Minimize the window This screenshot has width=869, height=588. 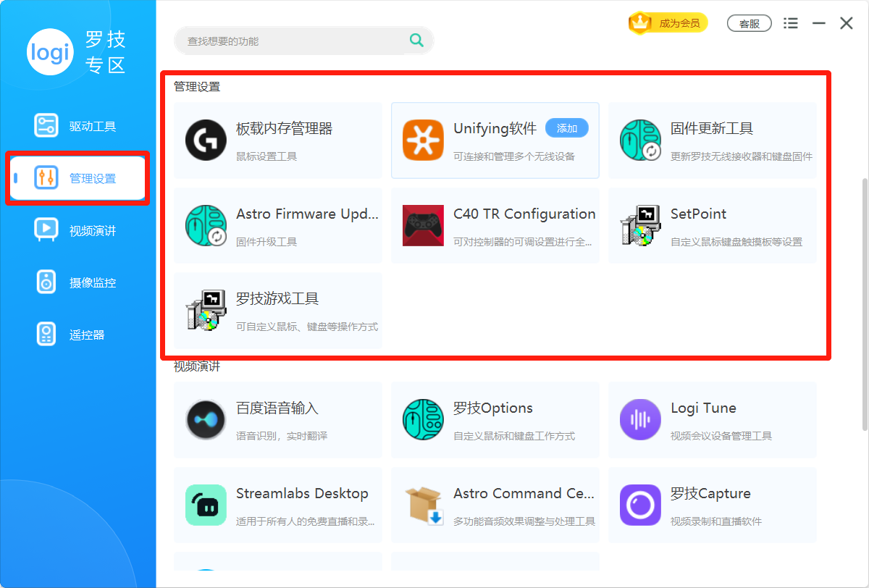tap(819, 23)
